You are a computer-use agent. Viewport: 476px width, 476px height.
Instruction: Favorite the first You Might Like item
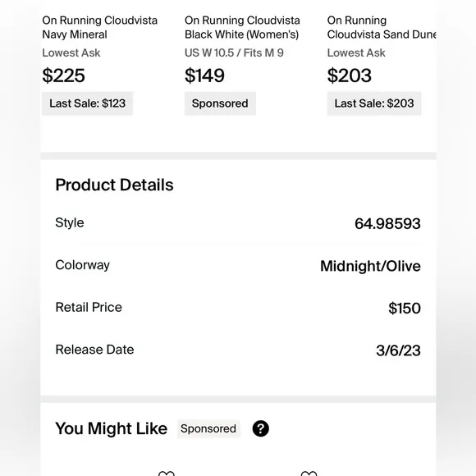pos(167,474)
